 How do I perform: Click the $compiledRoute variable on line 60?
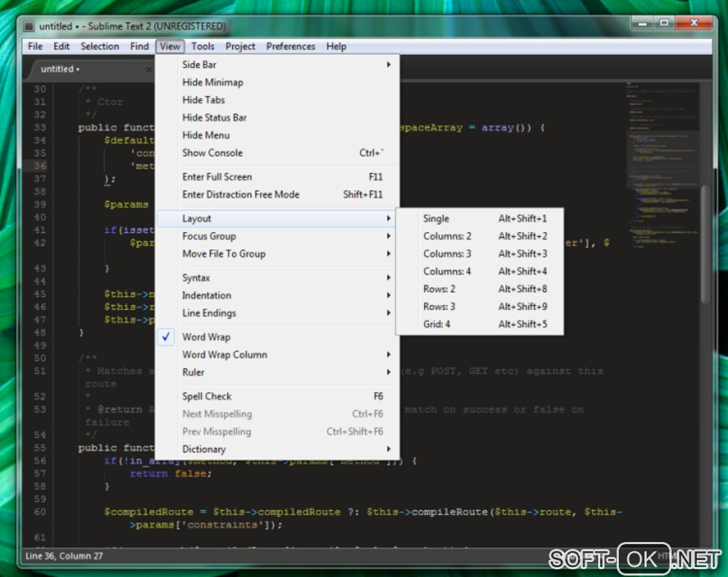pos(148,512)
